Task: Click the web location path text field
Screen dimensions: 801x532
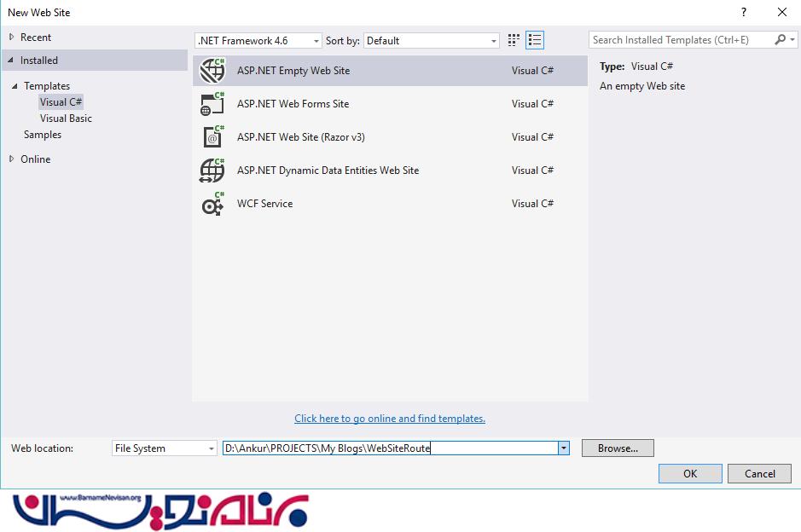Action: click(391, 448)
